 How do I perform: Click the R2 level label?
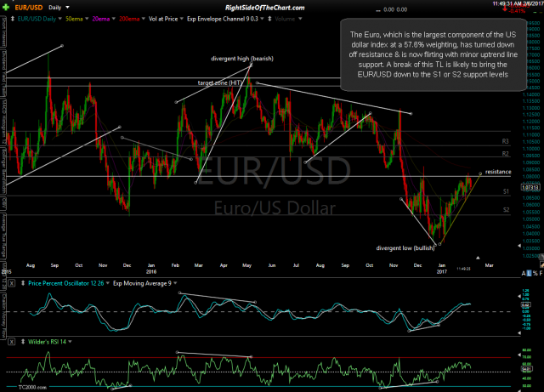click(x=506, y=153)
